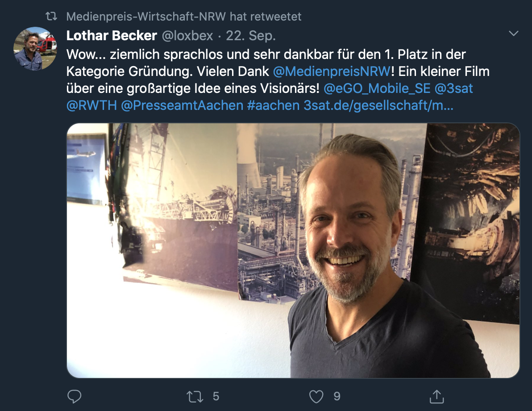The image size is (532, 411).
Task: Visit the @3sat mention
Action: point(453,88)
